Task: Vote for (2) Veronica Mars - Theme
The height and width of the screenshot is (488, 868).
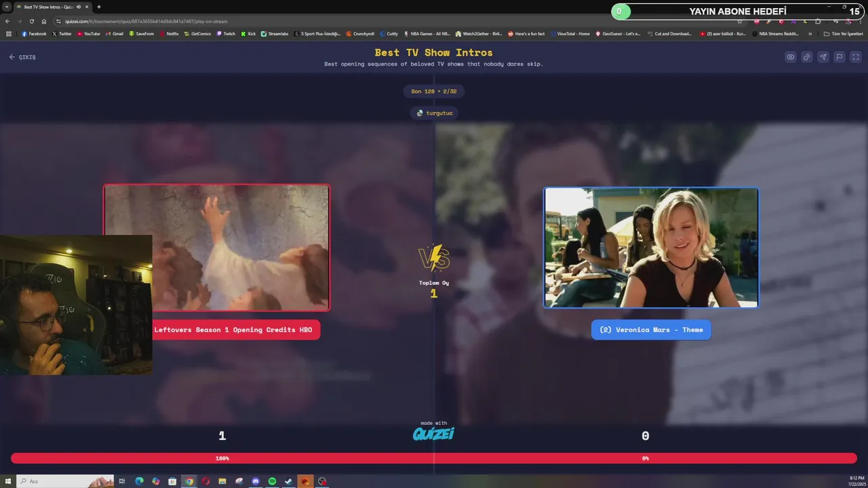Action: (651, 330)
